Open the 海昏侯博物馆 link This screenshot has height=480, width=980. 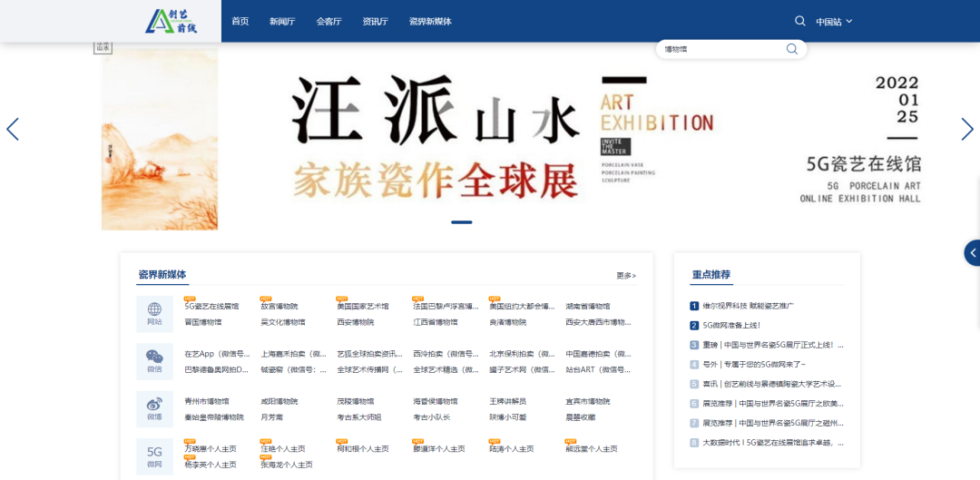pos(435,401)
